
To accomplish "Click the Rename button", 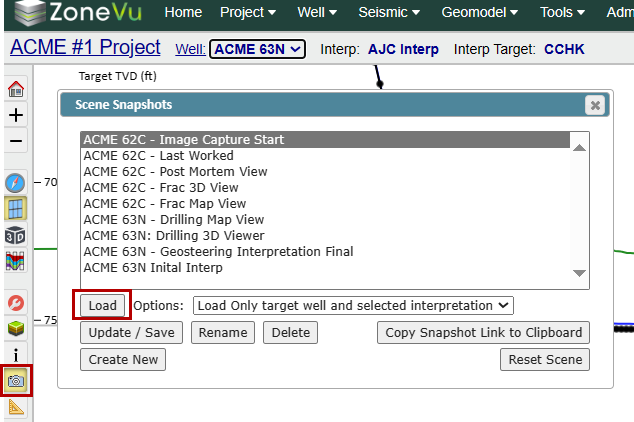I will tap(223, 333).
